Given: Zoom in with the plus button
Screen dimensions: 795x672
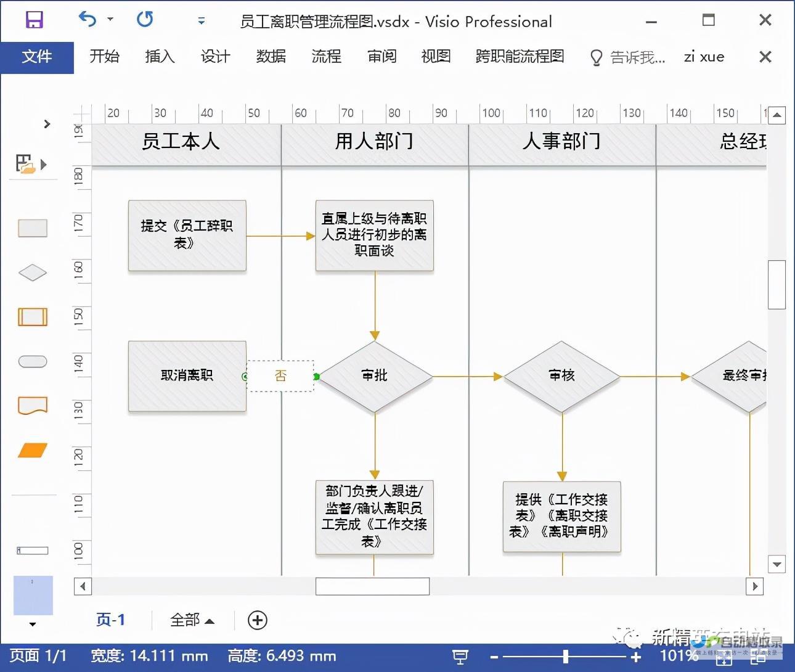Looking at the screenshot, I should tap(636, 657).
